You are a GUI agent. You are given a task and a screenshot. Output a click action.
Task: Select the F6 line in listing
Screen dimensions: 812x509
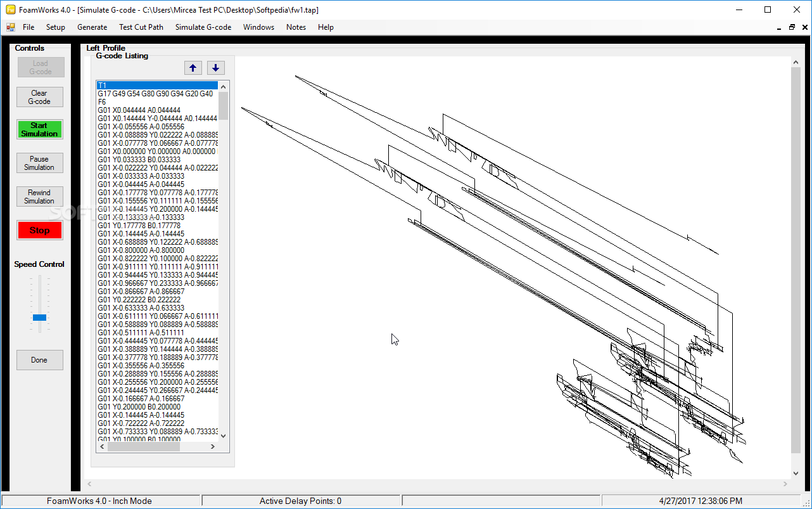(157, 101)
